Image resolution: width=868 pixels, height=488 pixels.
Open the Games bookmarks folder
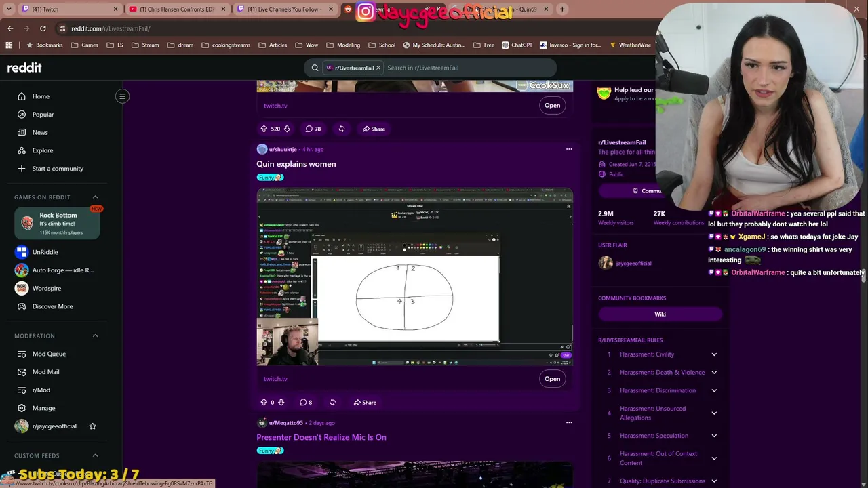tap(85, 45)
